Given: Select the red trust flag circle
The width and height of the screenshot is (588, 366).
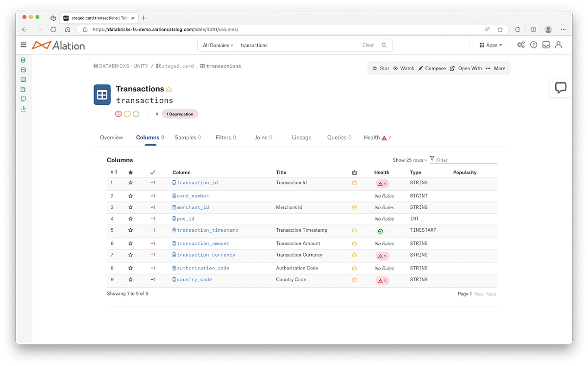Looking at the screenshot, I should click(x=118, y=114).
